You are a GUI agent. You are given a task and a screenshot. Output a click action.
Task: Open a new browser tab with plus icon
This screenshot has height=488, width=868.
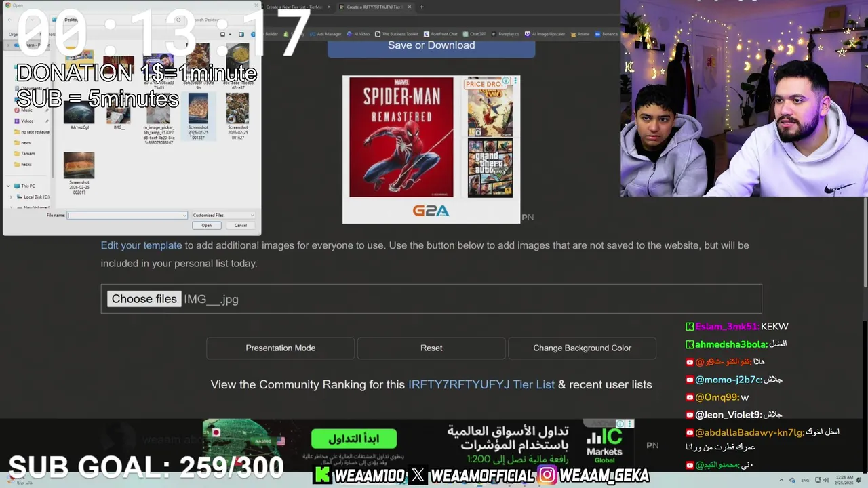tap(422, 7)
